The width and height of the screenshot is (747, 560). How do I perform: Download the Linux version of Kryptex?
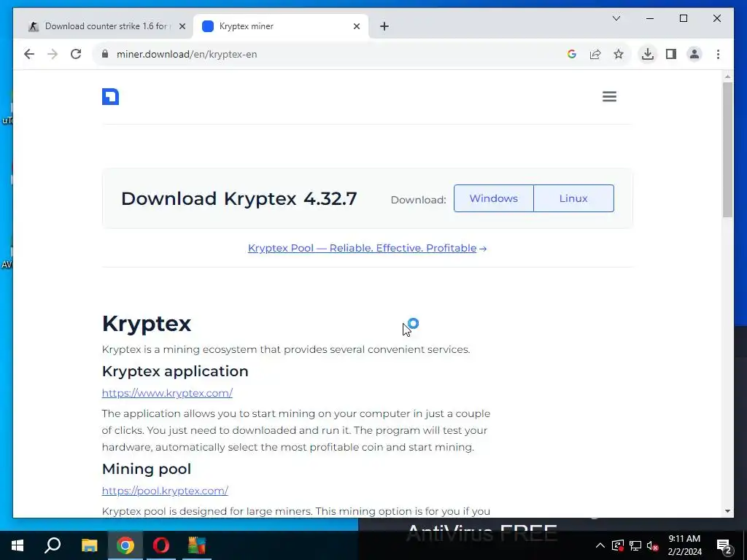click(573, 198)
